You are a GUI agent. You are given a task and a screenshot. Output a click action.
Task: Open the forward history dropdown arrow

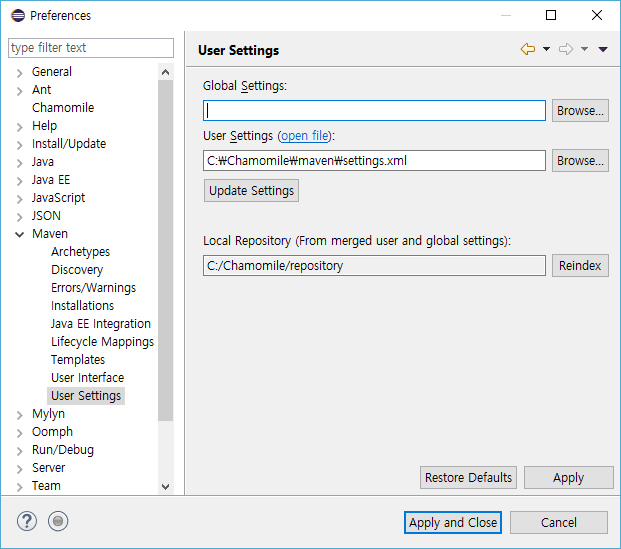[584, 50]
